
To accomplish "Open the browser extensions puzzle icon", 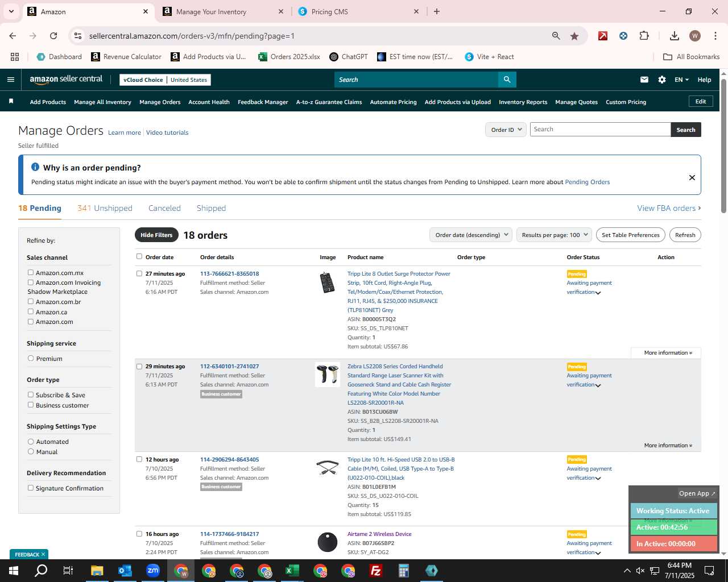I will click(x=644, y=36).
